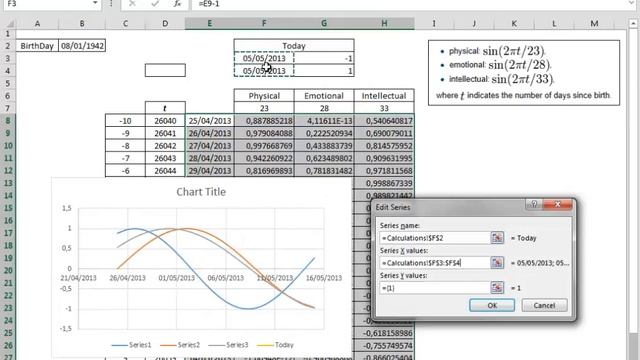Select column J header
The width and height of the screenshot is (640, 360).
(x=474, y=24)
